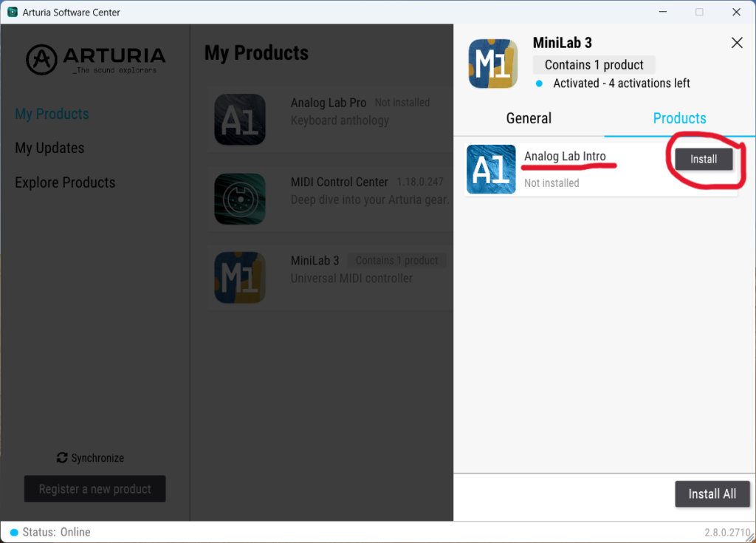The height and width of the screenshot is (543, 756).
Task: Select the Analog Lab Pro product name
Action: pyautogui.click(x=329, y=103)
